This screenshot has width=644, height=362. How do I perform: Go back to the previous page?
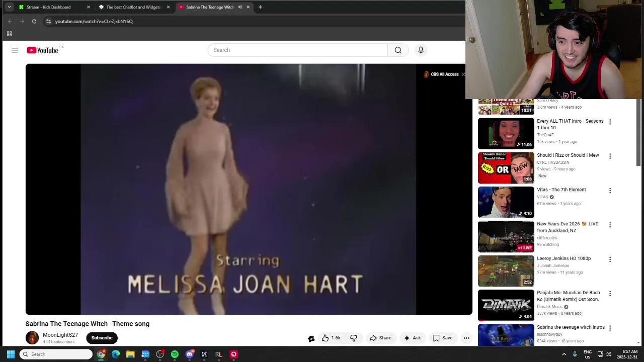[x=10, y=21]
